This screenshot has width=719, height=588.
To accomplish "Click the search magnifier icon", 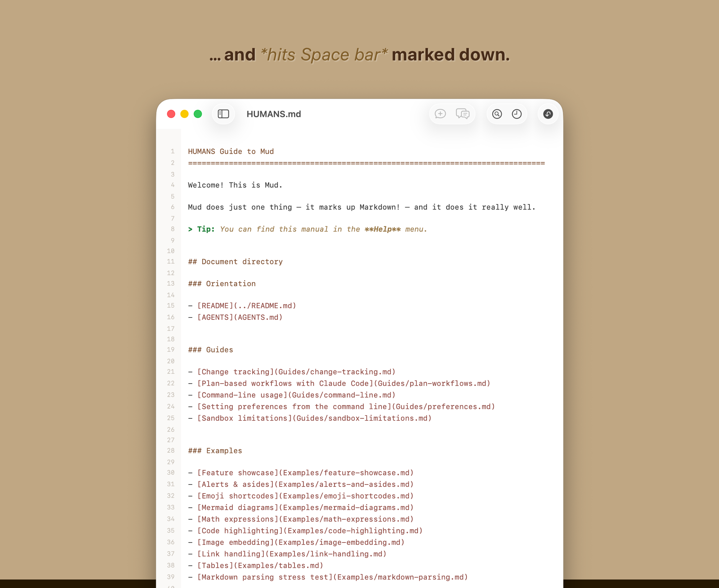I will 497,114.
